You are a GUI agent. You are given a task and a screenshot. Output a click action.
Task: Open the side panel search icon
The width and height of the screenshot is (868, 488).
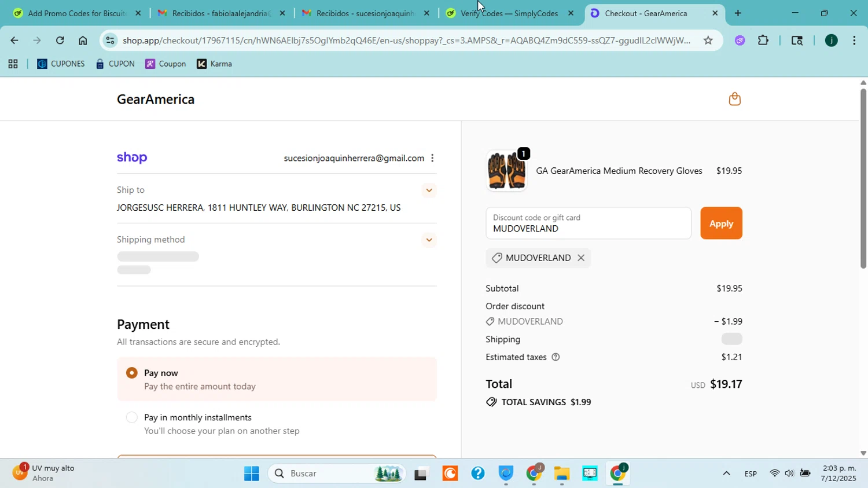[x=797, y=41]
